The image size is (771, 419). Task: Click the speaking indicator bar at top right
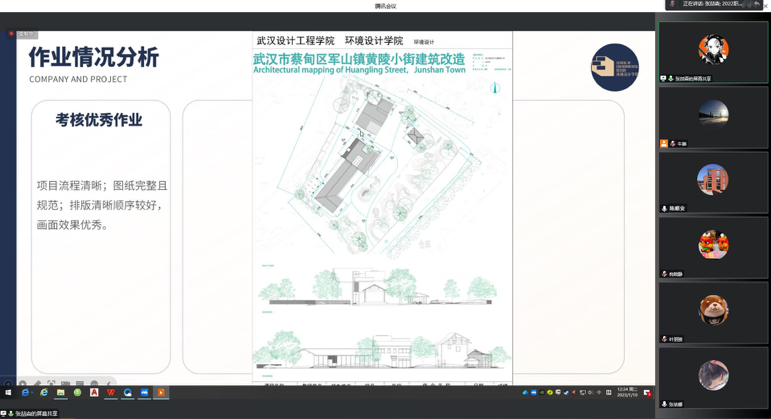tap(715, 4)
